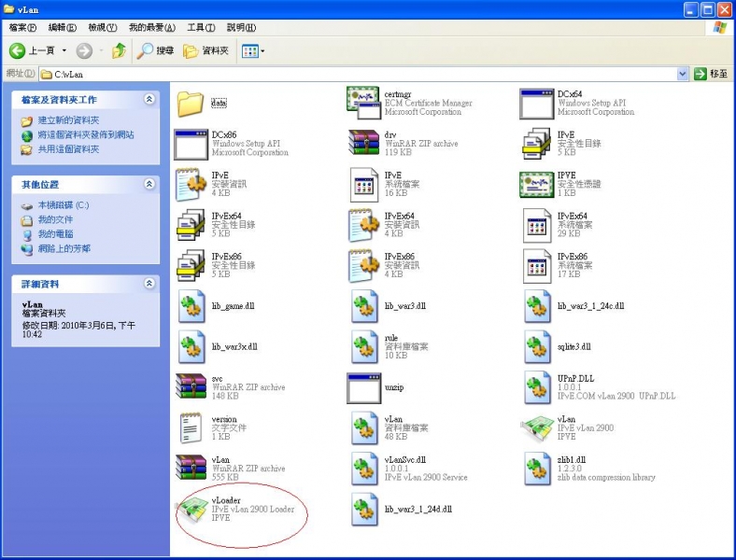Select the svc WinRAR ZIP archive icon

(191, 386)
